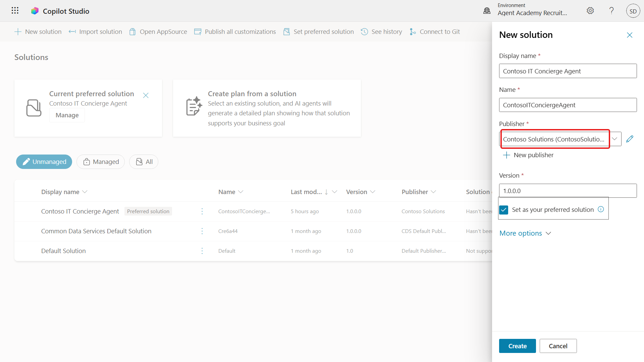Image resolution: width=644 pixels, height=362 pixels.
Task: Click the Manage button on preferred solution card
Action: 67,115
